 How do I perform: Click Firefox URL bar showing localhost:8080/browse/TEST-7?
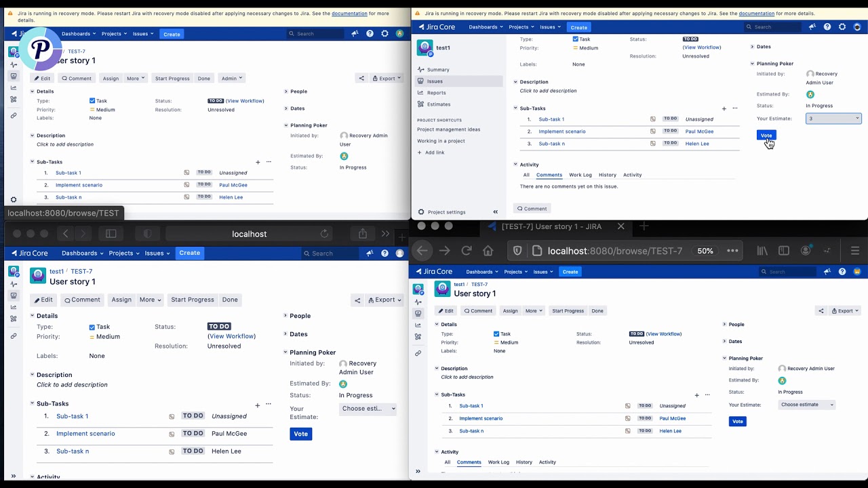[x=614, y=251]
